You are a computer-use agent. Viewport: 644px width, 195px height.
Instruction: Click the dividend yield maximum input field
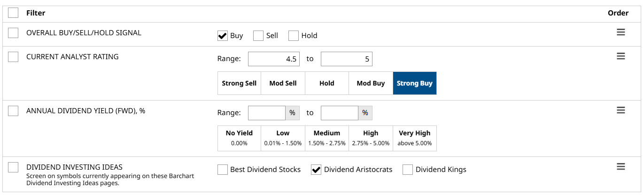tap(339, 113)
